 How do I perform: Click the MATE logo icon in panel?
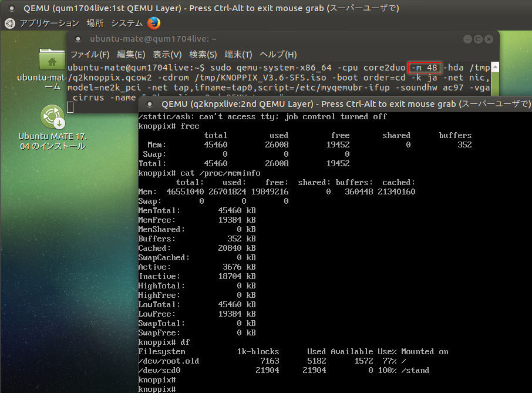(x=10, y=23)
